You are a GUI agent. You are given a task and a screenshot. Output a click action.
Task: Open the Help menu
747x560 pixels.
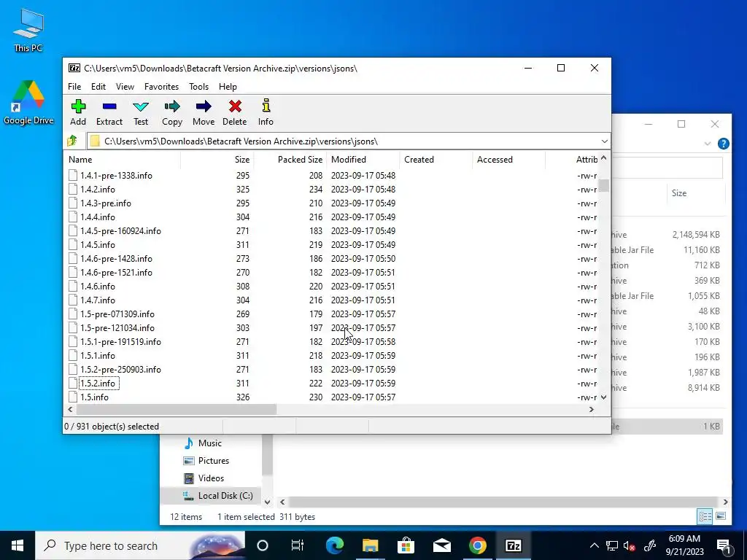coord(228,87)
